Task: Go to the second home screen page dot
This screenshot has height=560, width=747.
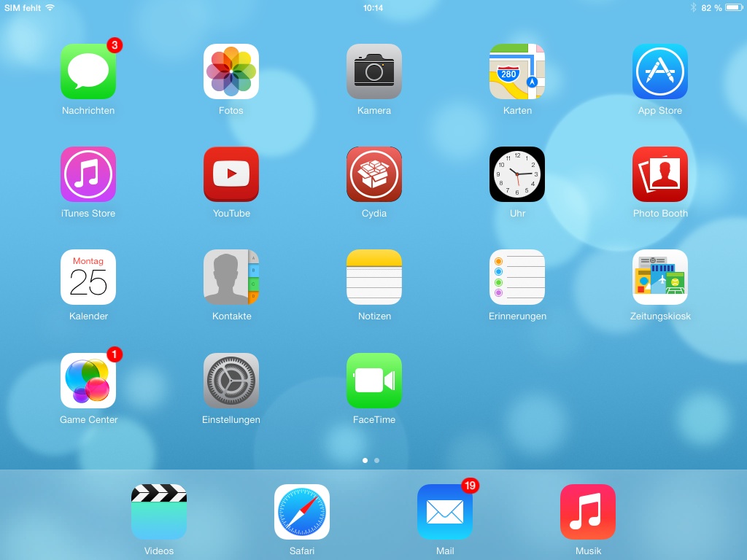Action: click(x=377, y=461)
